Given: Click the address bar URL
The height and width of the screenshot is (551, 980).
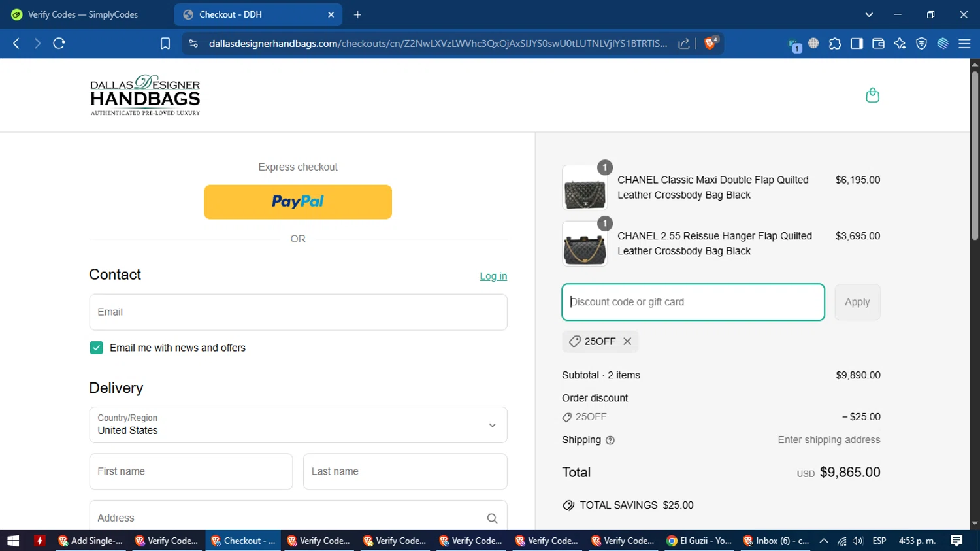Looking at the screenshot, I should coord(438,43).
